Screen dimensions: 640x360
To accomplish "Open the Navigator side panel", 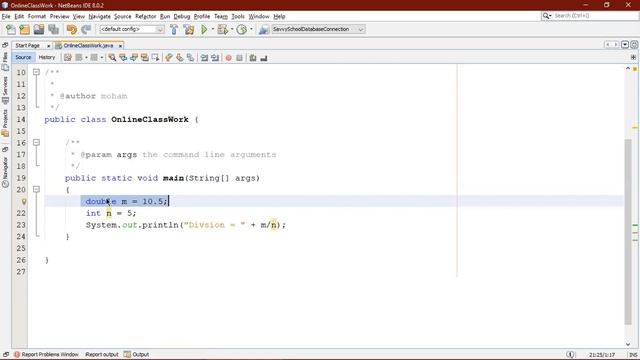I will [x=5, y=171].
